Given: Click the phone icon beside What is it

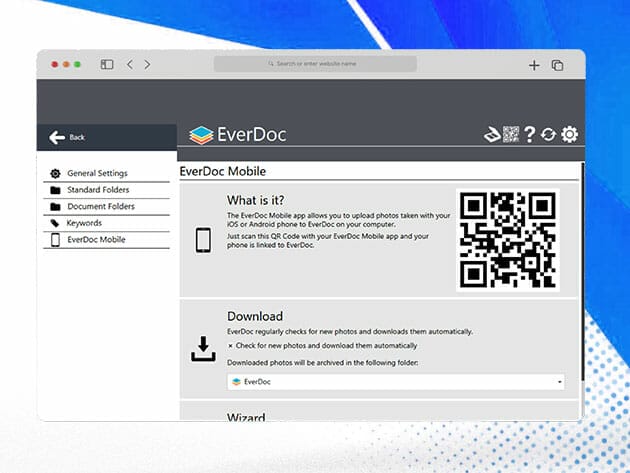Looking at the screenshot, I should 203,240.
